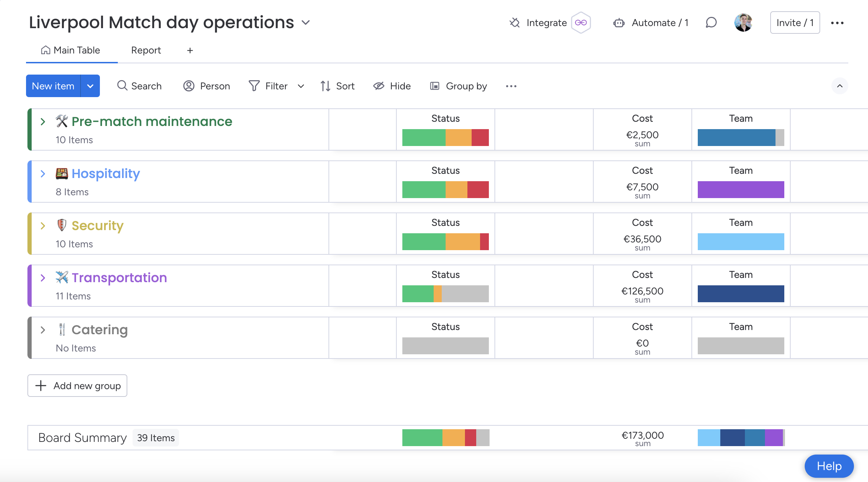Image resolution: width=868 pixels, height=482 pixels.
Task: Click the Hospitality €7,500 cost sum
Action: click(x=642, y=187)
